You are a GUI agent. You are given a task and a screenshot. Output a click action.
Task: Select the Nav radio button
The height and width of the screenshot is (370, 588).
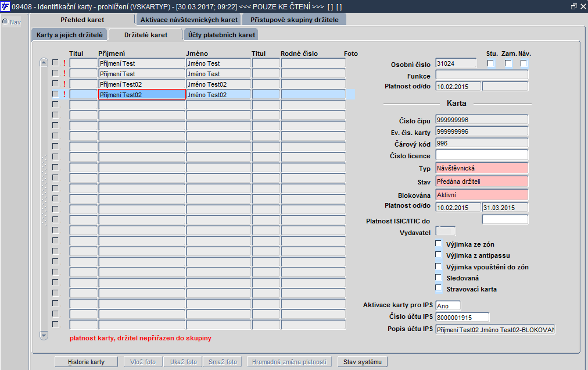coord(5,22)
